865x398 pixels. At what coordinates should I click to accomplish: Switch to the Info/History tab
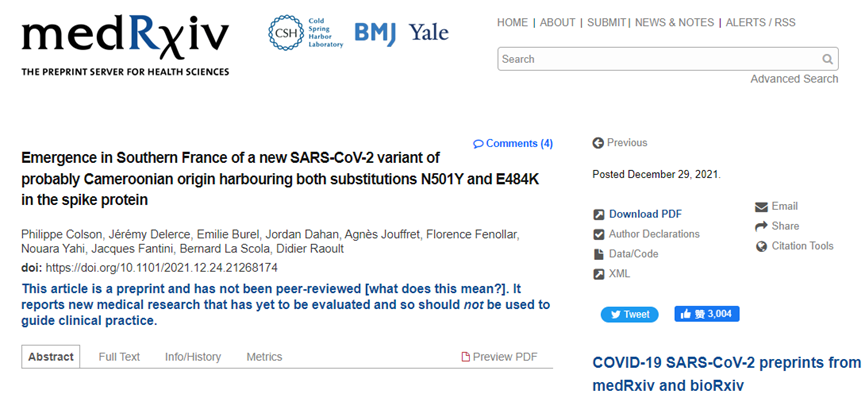pyautogui.click(x=193, y=357)
